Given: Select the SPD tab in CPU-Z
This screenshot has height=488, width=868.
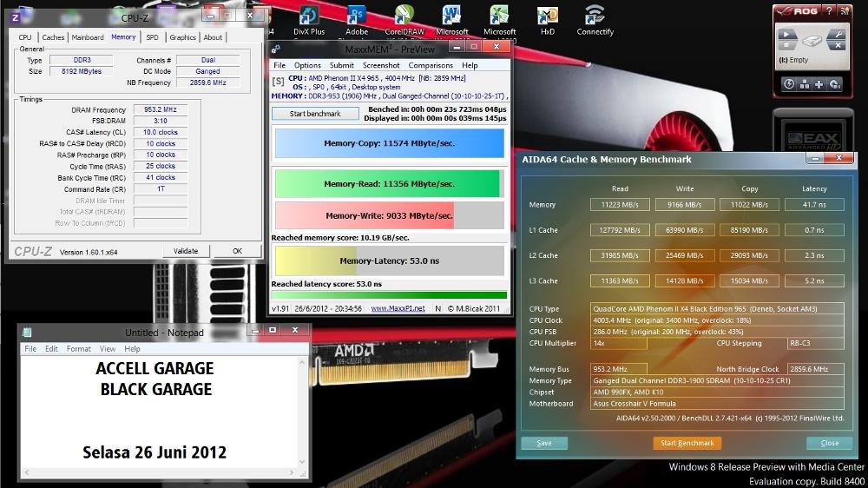Looking at the screenshot, I should click(x=152, y=37).
